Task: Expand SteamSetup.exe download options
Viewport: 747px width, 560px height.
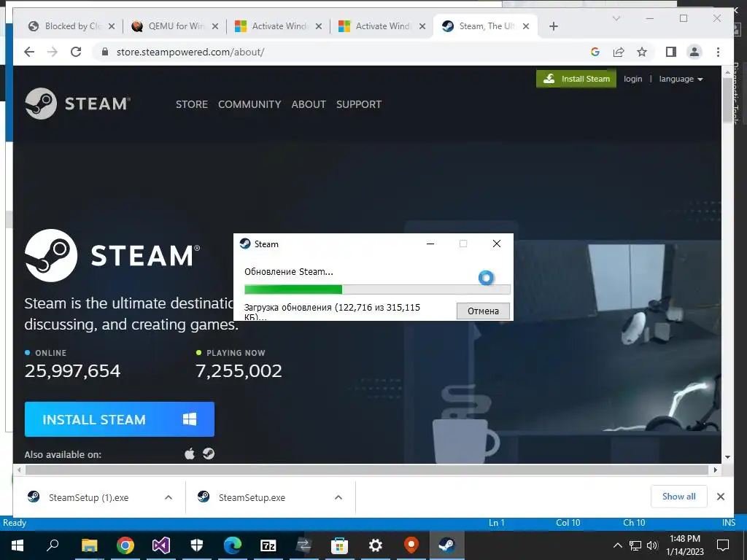Action: (338, 497)
